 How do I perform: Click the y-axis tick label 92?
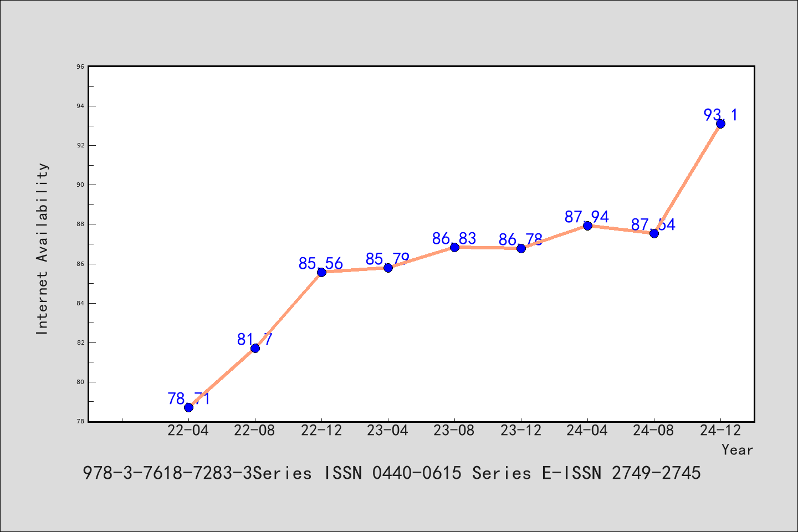pos(80,145)
